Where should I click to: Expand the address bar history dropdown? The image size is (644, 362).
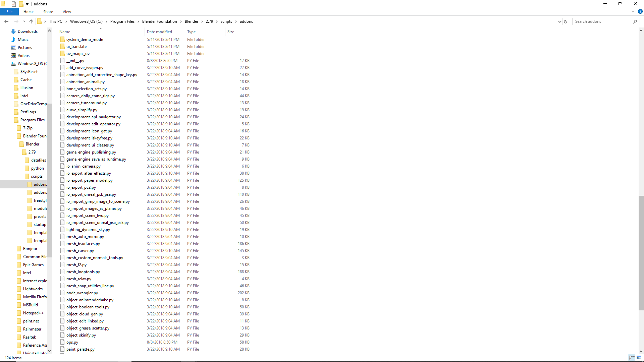[559, 21]
